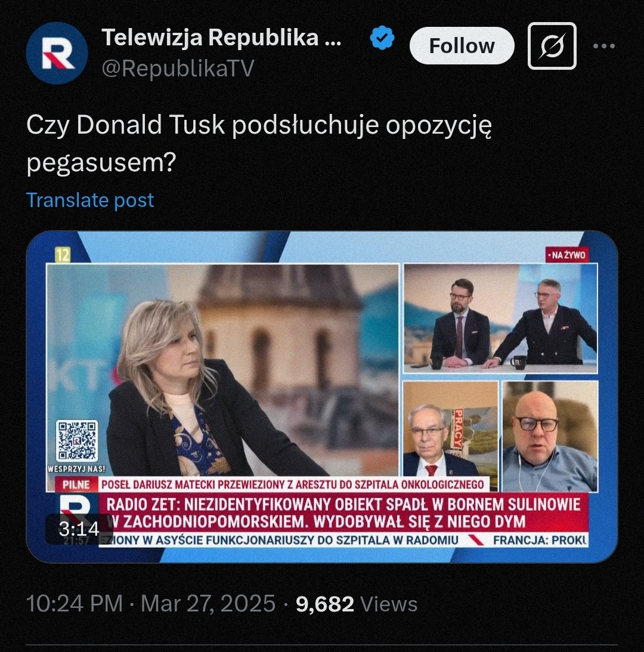This screenshot has width=644, height=652.
Task: Follow the Telewizja Republika account
Action: point(462,46)
